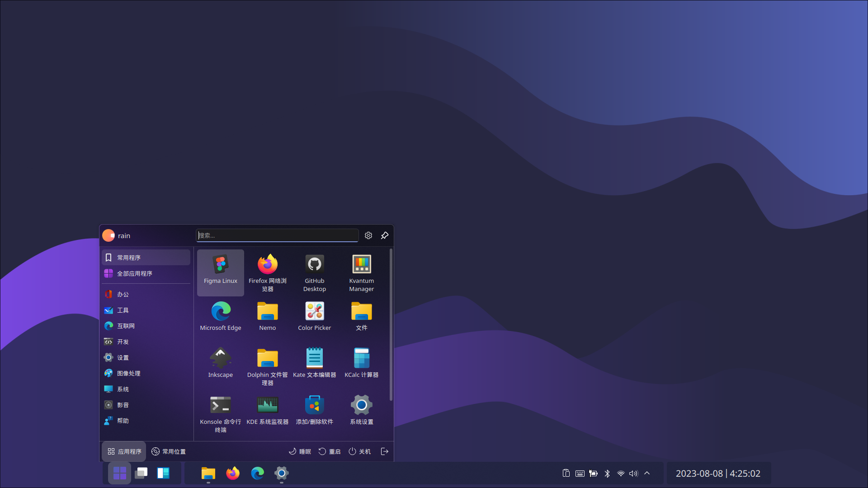Open 添加/删除软件 application
868x488 pixels.
tap(315, 413)
